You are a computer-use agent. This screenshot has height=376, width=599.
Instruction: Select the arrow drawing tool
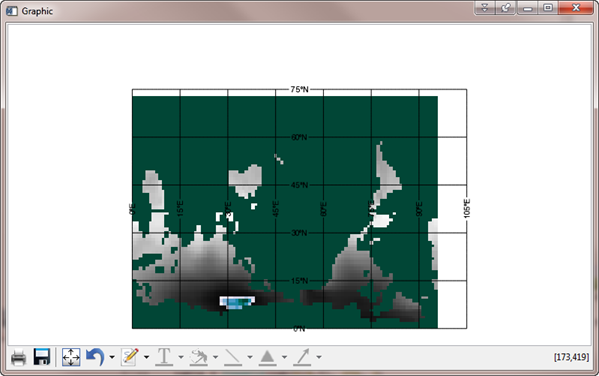pos(302,357)
